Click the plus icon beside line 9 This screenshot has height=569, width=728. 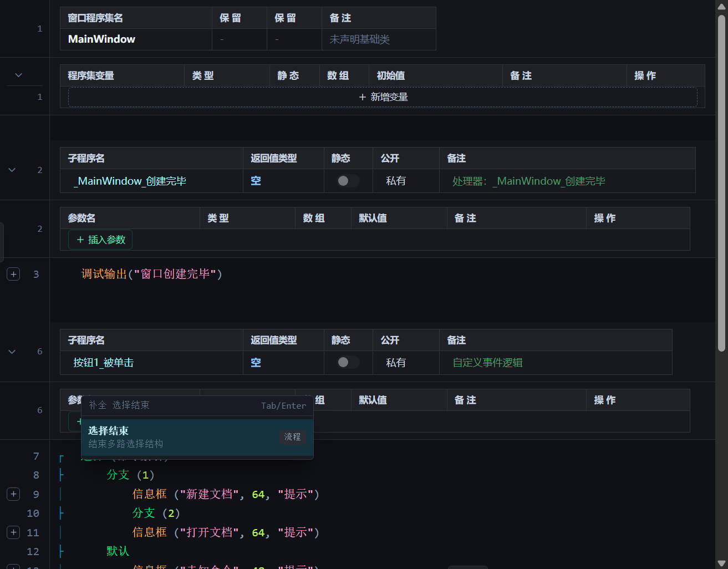pyautogui.click(x=13, y=494)
